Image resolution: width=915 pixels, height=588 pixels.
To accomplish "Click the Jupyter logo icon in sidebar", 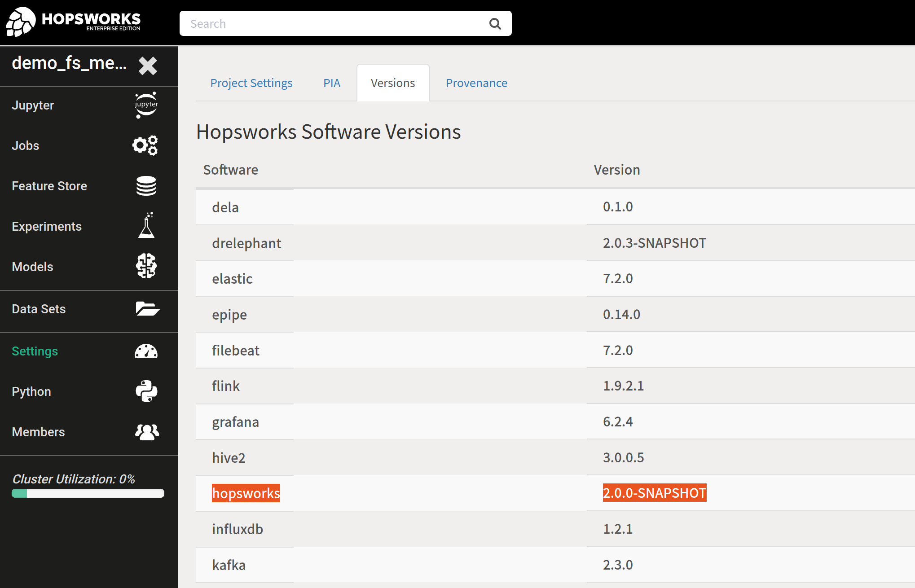I will [146, 105].
